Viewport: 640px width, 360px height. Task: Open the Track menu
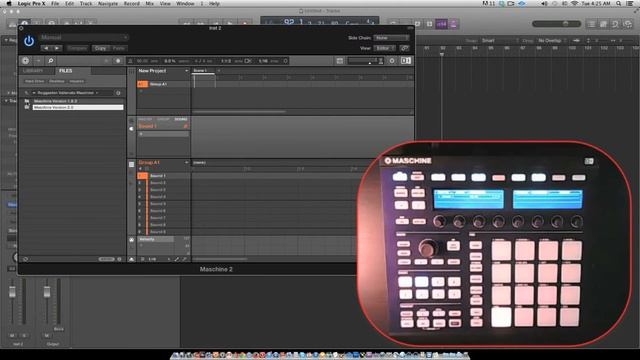click(86, 3)
